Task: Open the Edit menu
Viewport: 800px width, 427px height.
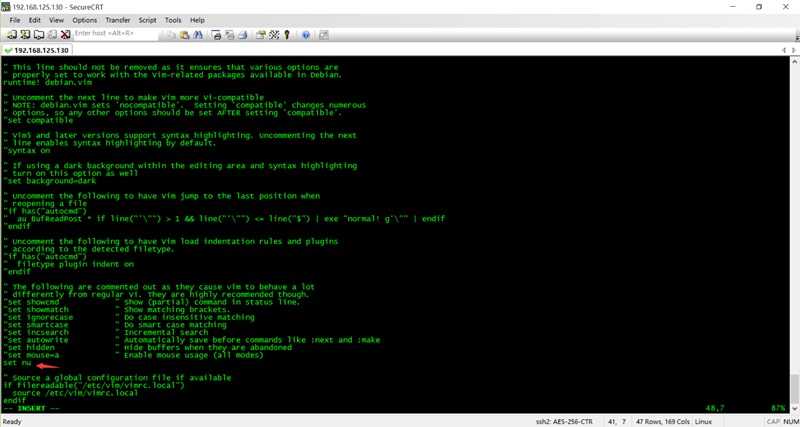Action: point(34,20)
